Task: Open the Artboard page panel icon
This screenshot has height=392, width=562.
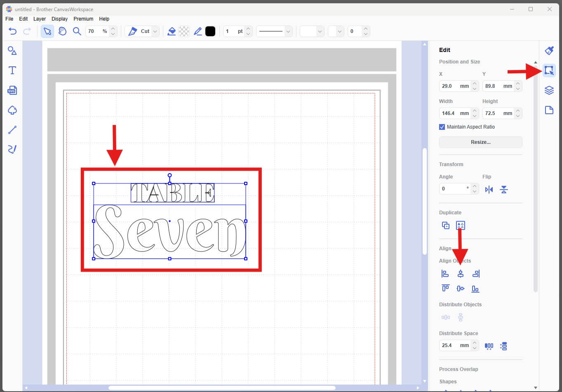Action: [x=549, y=110]
